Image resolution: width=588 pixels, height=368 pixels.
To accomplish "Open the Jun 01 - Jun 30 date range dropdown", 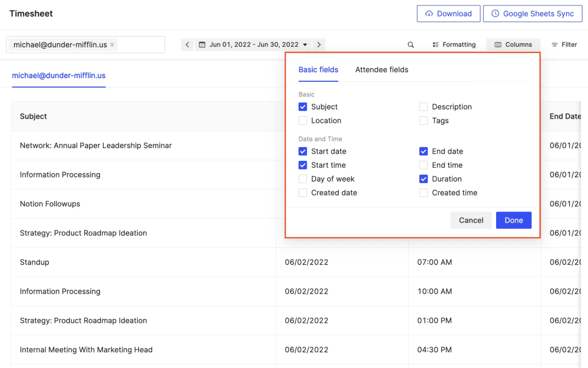I will click(253, 45).
